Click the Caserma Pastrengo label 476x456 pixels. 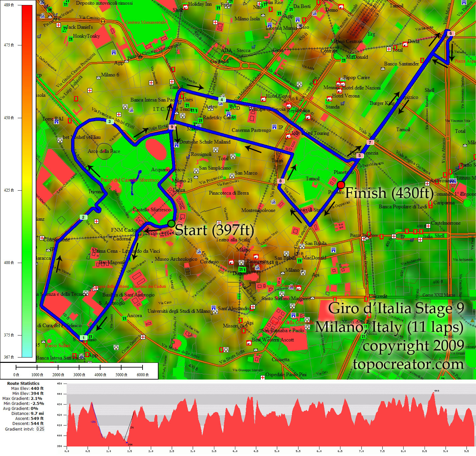tap(251, 130)
